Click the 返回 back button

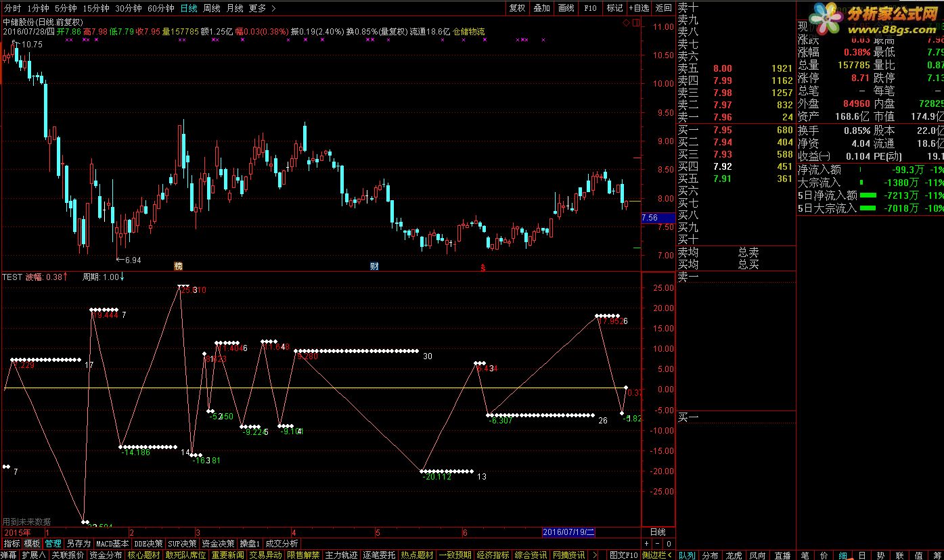click(664, 8)
